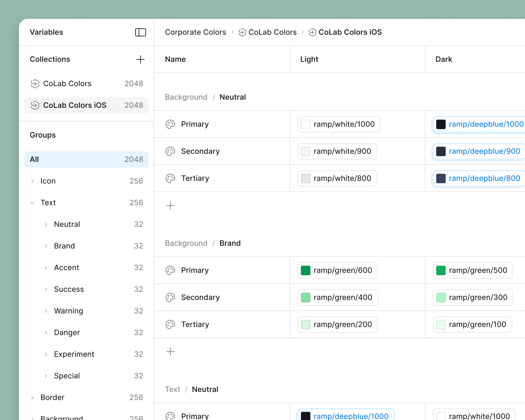Click the Dark mode column header

coord(444,59)
